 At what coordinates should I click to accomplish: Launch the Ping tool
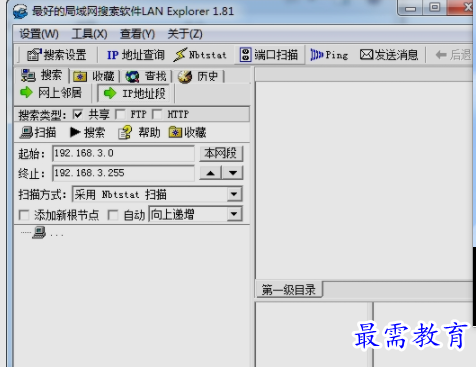(x=329, y=55)
